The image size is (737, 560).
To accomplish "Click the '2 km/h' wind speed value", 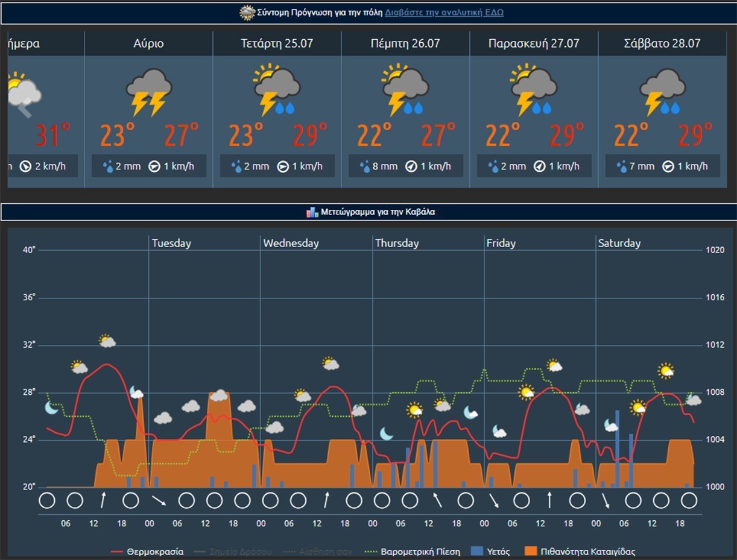I will point(51,166).
